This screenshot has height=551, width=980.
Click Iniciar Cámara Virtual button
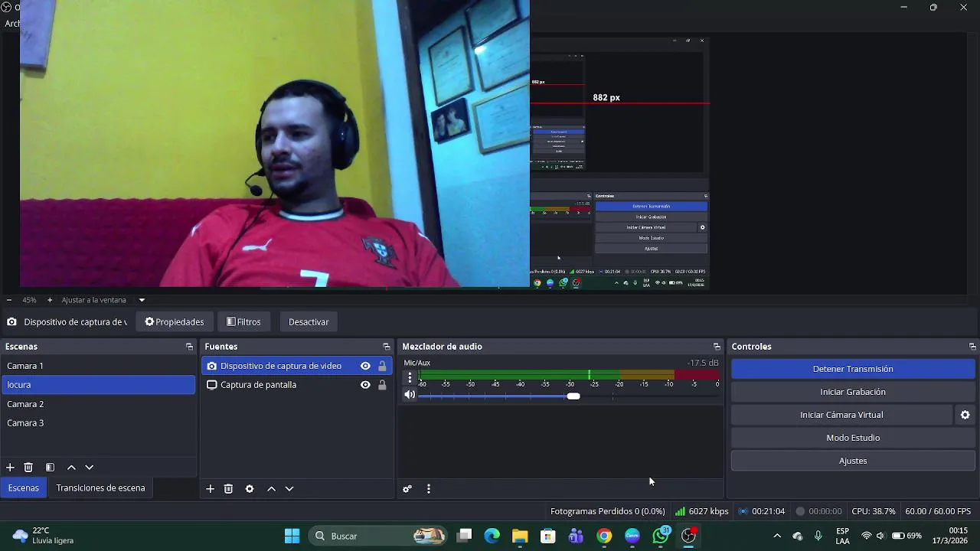[841, 415]
